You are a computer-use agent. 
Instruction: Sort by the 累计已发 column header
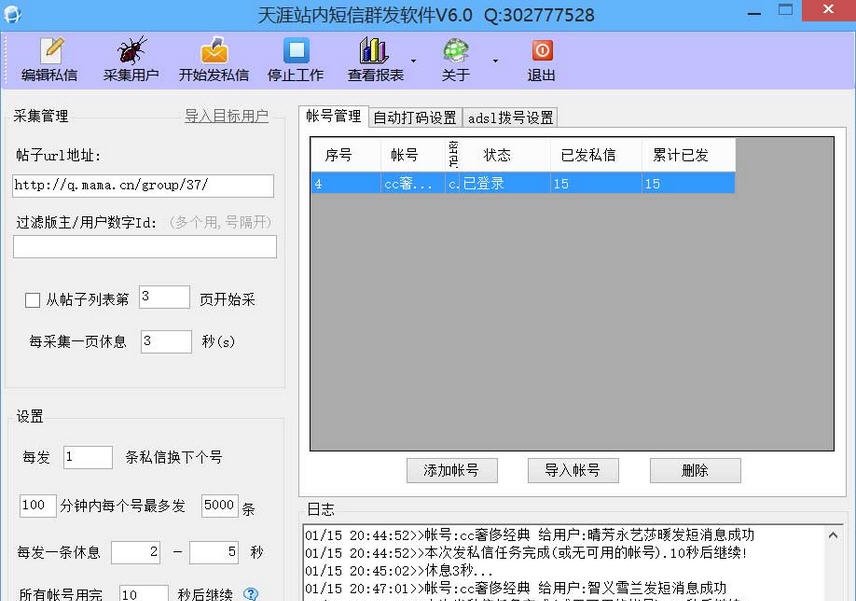point(688,155)
